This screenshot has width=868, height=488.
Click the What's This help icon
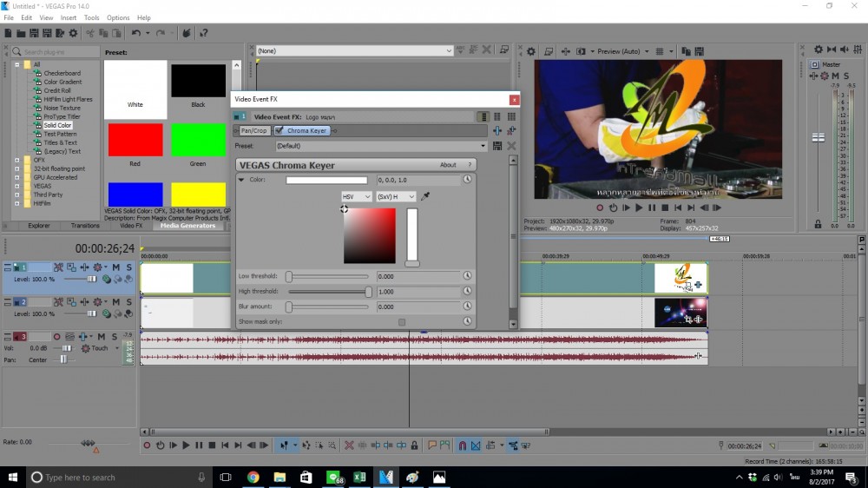(204, 33)
